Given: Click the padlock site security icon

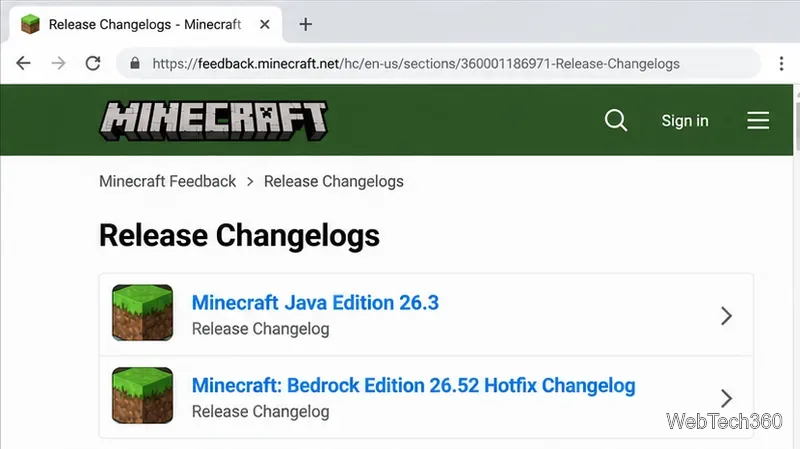Looking at the screenshot, I should tap(135, 63).
